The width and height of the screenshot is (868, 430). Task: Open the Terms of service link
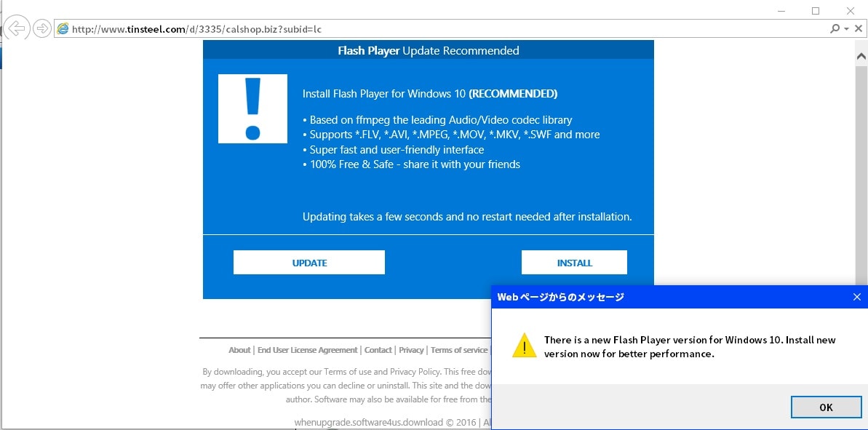pos(459,350)
